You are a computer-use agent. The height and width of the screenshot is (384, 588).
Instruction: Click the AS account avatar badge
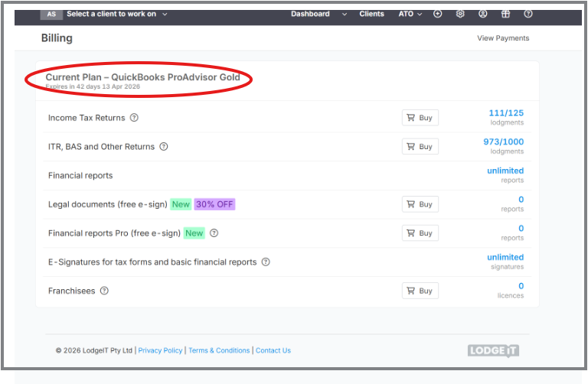point(51,15)
